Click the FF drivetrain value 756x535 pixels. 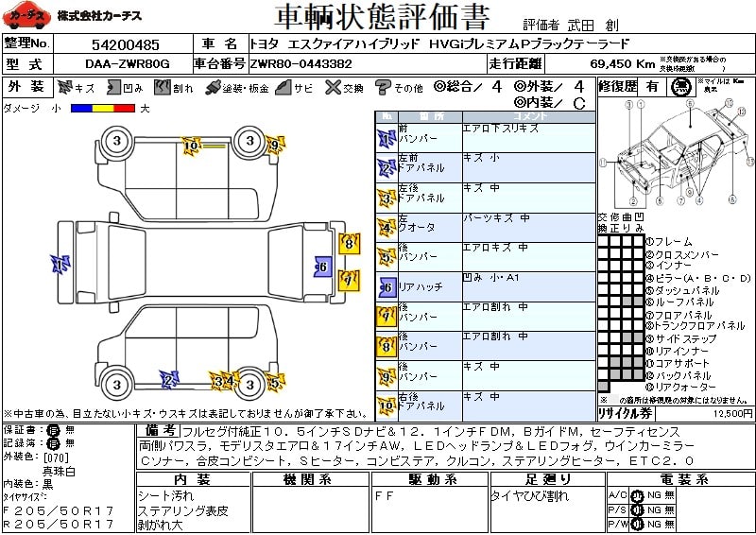pos(384,496)
